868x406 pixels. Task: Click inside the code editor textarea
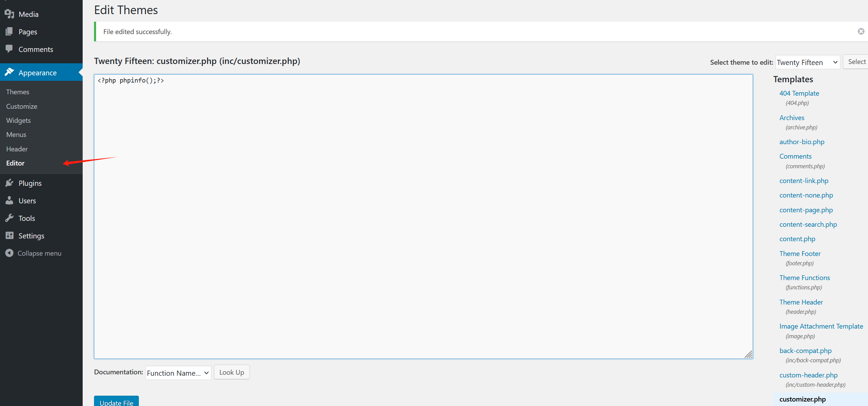pyautogui.click(x=423, y=217)
